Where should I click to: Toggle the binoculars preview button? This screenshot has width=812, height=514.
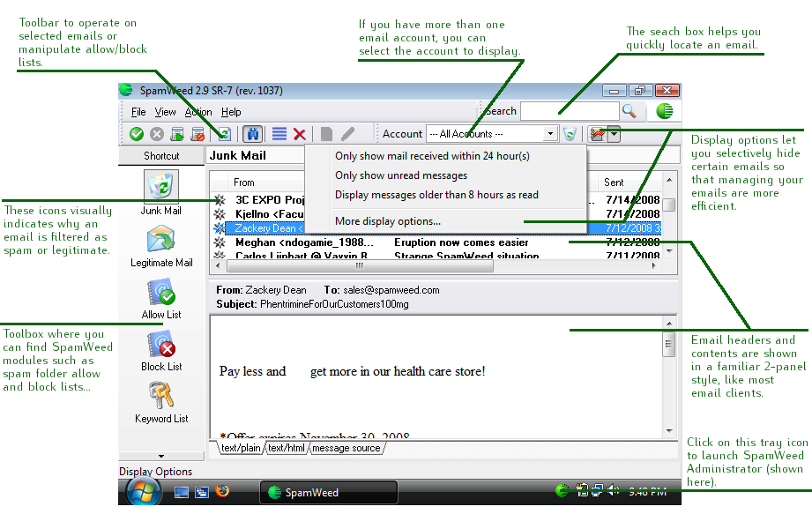[253, 135]
